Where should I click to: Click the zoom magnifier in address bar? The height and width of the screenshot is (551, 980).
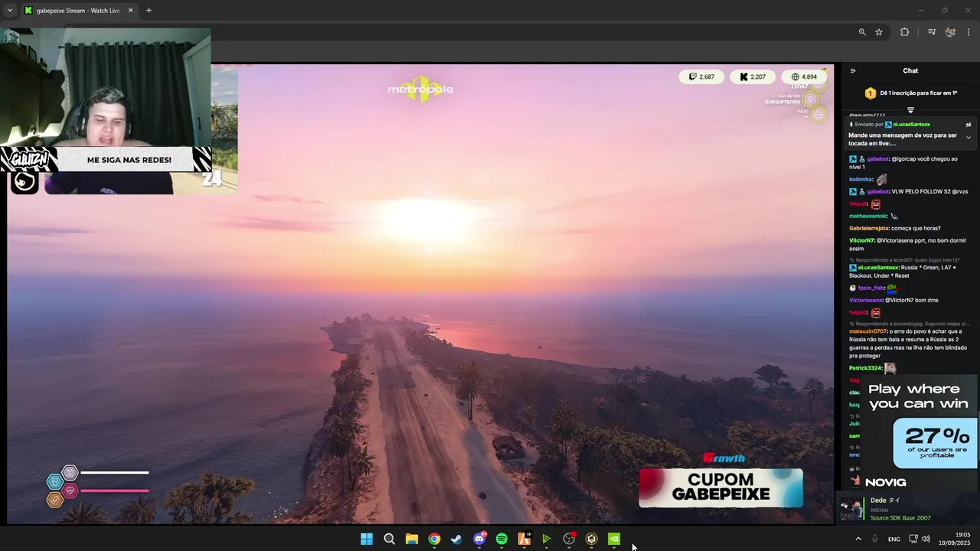[862, 32]
